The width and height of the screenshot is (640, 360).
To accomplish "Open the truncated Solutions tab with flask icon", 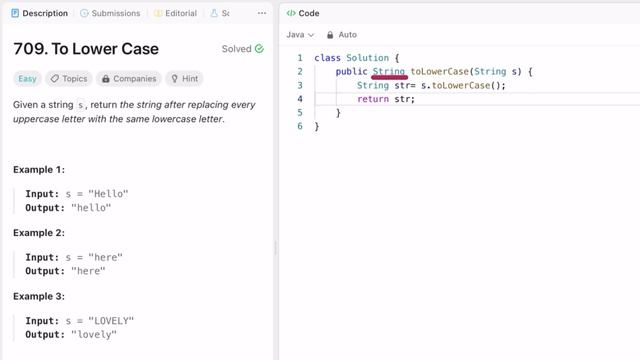I will (x=220, y=13).
